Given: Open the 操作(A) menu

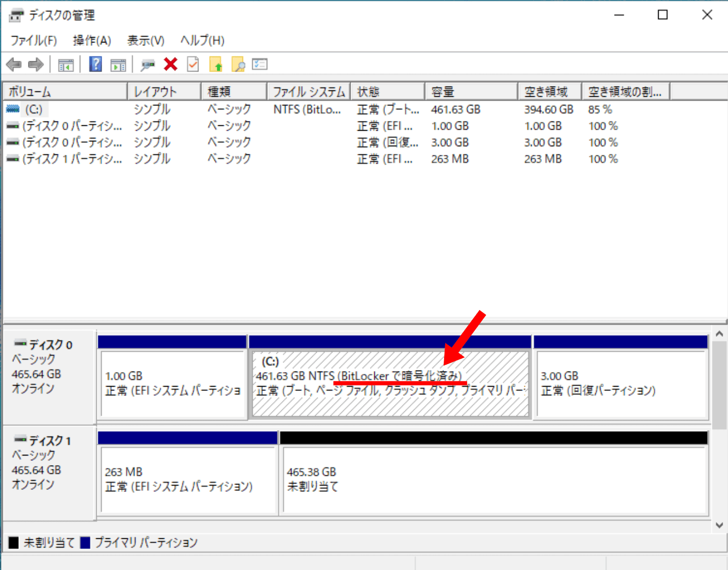Looking at the screenshot, I should point(92,40).
